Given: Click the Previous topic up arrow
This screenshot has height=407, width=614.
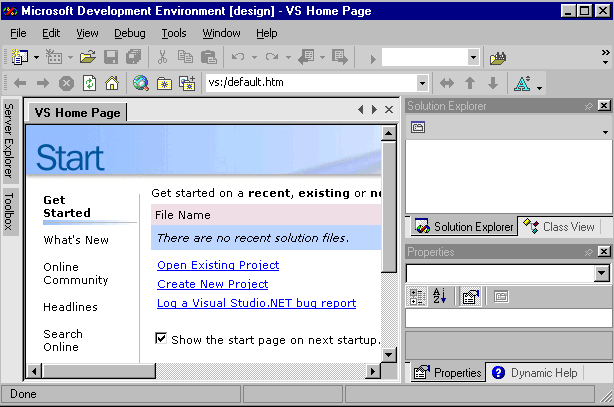Looking at the screenshot, I should (x=470, y=83).
